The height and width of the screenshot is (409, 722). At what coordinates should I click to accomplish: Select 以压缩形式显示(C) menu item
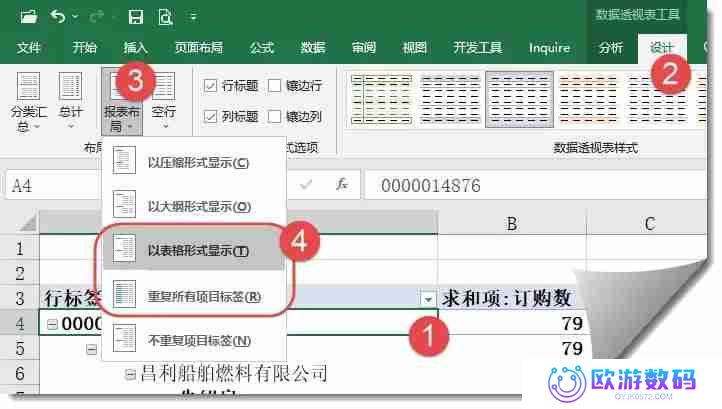point(194,162)
